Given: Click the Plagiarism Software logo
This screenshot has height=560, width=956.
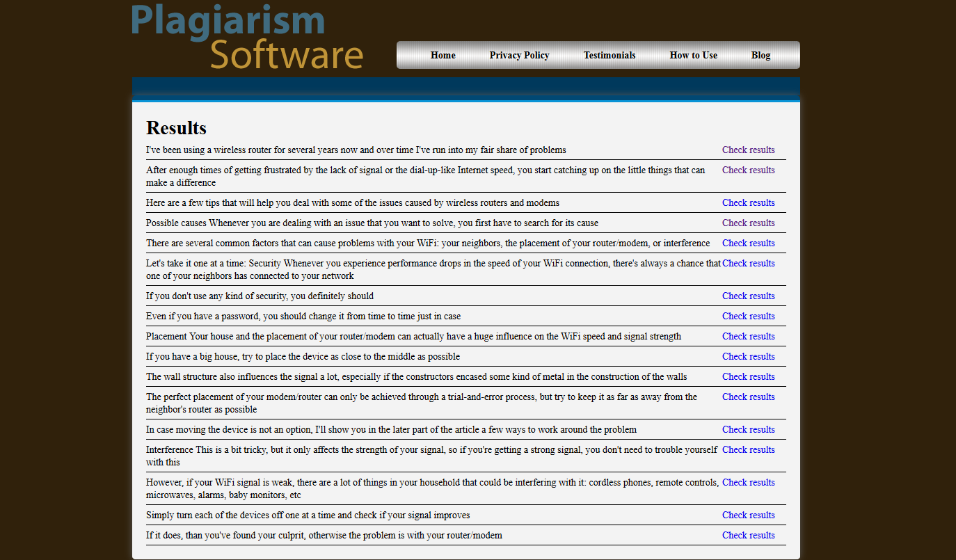Looking at the screenshot, I should [x=248, y=37].
